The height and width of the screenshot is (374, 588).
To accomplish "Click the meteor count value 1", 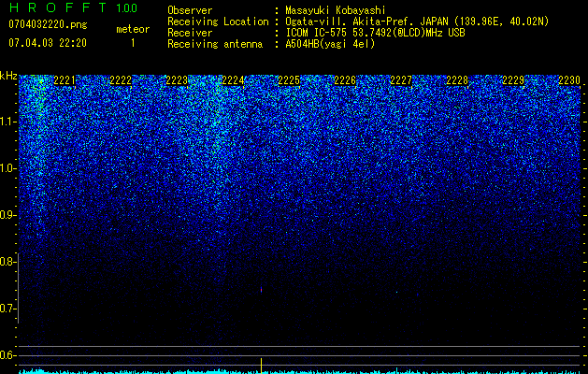I will tap(133, 43).
